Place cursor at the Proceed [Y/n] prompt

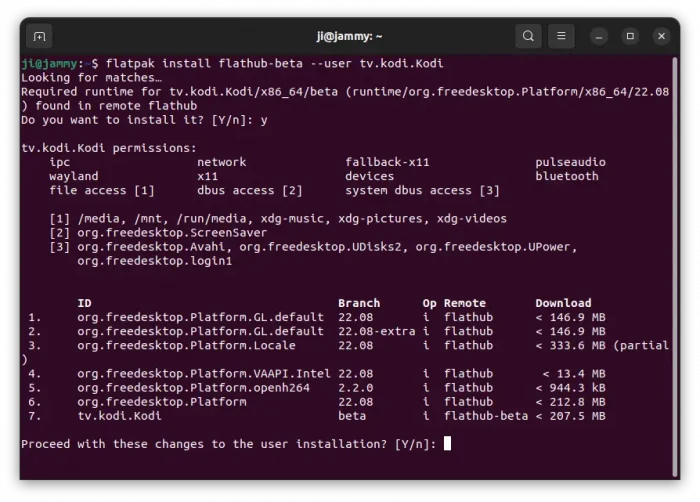[448, 444]
